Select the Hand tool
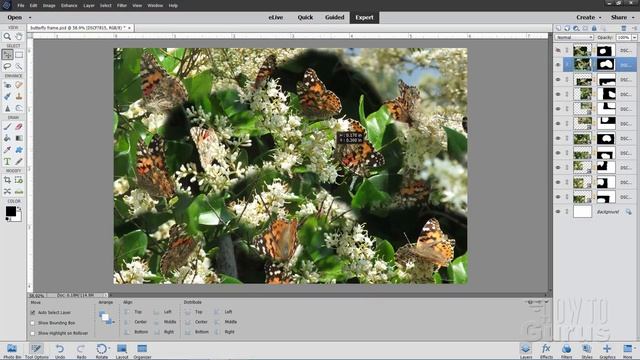The image size is (640, 360). pyautogui.click(x=19, y=36)
